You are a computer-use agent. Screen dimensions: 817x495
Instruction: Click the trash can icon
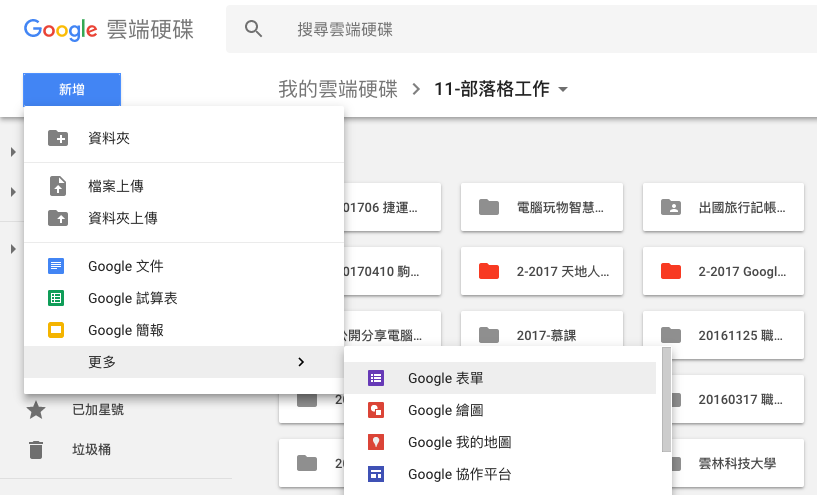tap(36, 450)
